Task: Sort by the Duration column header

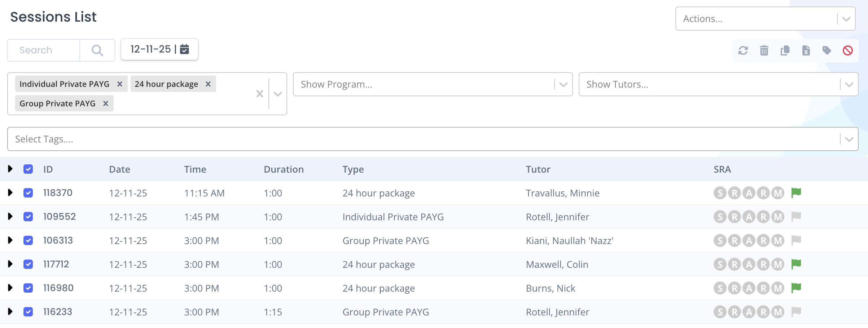Action: click(x=284, y=169)
